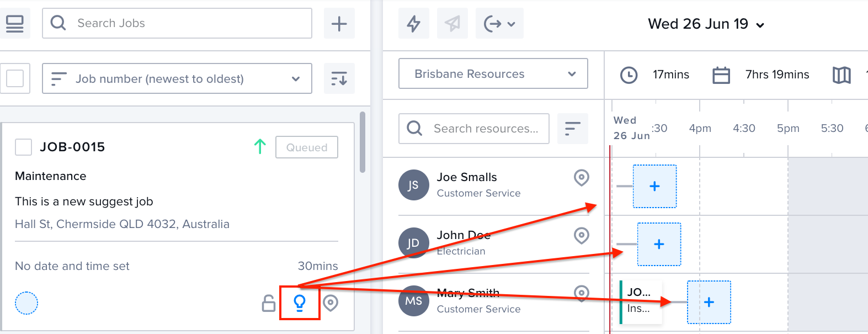Click the Maintenance job type text
Image resolution: width=868 pixels, height=334 pixels.
click(x=51, y=176)
